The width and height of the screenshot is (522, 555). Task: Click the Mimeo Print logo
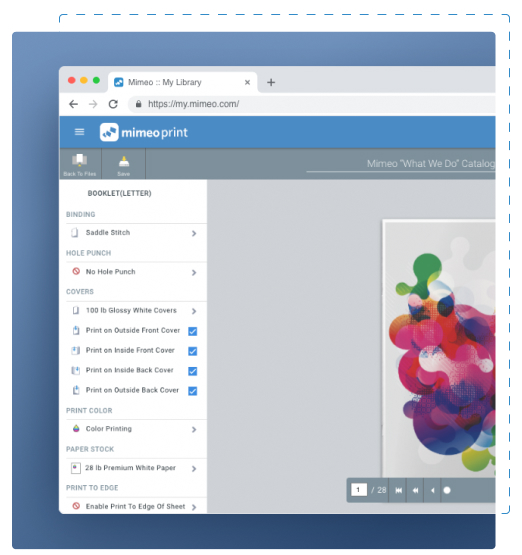coord(143,132)
